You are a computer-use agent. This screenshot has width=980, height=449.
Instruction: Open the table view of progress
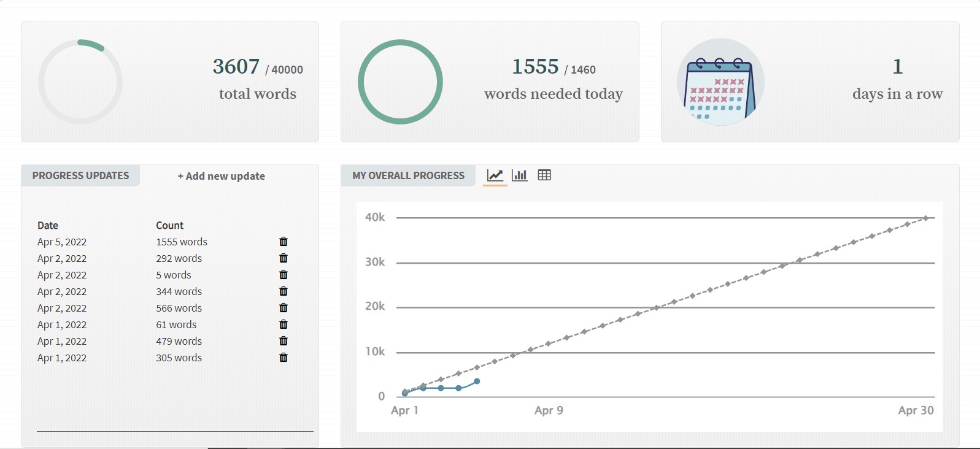point(544,175)
